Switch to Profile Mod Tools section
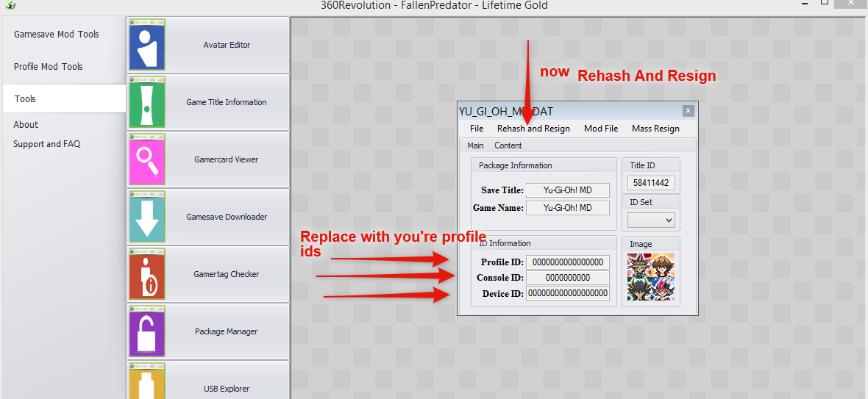 tap(48, 66)
